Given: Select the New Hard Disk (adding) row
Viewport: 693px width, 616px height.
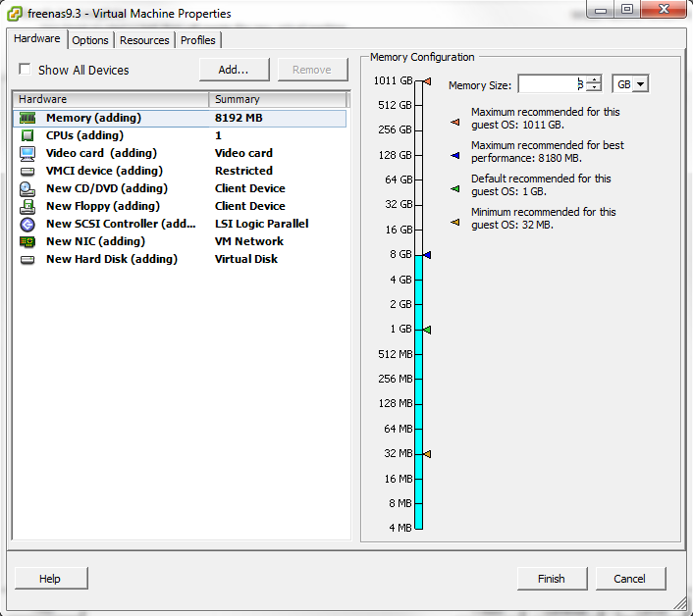Looking at the screenshot, I should [x=180, y=259].
